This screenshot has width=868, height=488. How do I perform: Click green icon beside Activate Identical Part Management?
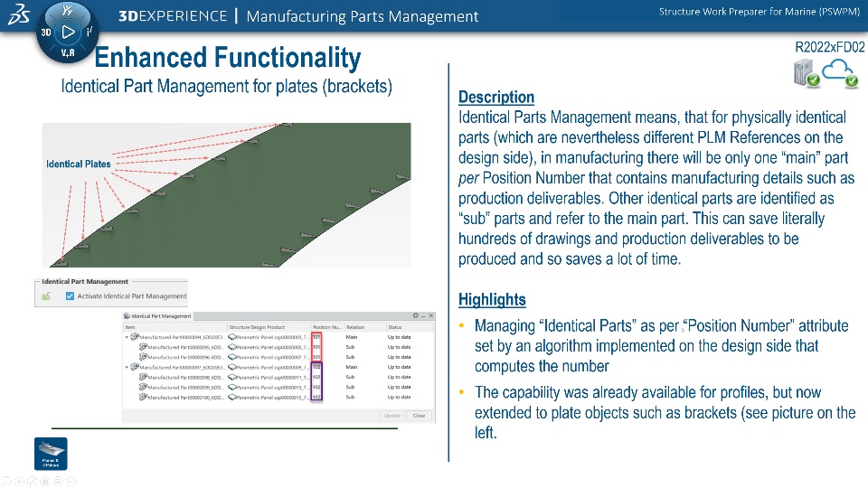point(46,296)
